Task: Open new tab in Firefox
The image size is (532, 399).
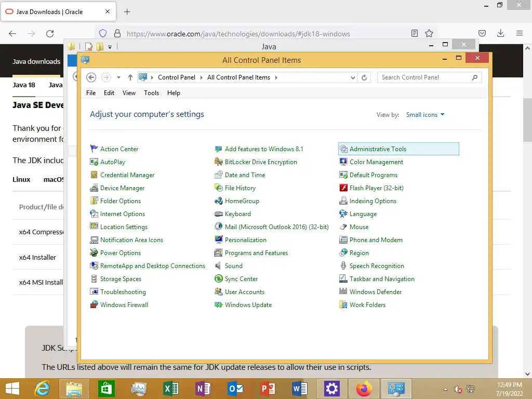Action: 127,12
